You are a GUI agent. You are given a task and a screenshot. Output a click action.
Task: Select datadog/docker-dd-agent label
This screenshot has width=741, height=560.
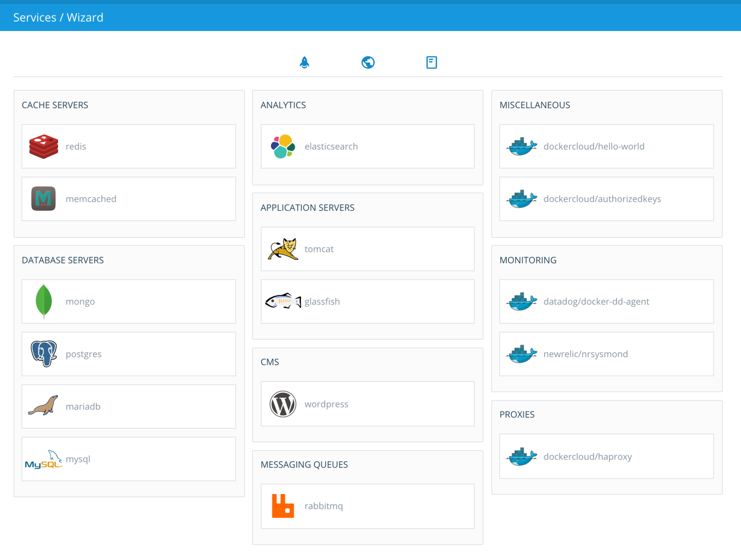pyautogui.click(x=596, y=302)
